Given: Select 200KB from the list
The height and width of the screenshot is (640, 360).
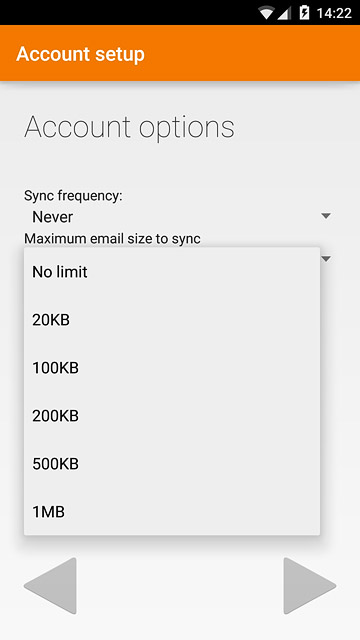Looking at the screenshot, I should (x=172, y=416).
